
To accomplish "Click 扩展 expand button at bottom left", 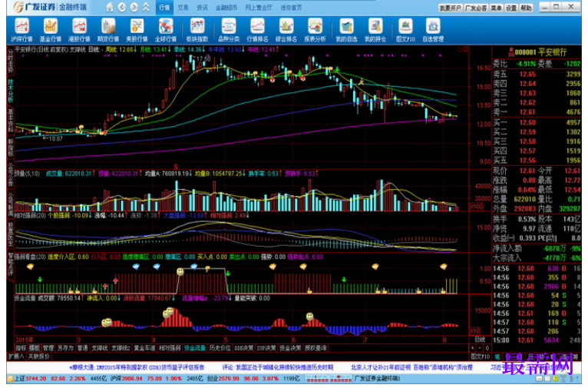I will [x=16, y=356].
